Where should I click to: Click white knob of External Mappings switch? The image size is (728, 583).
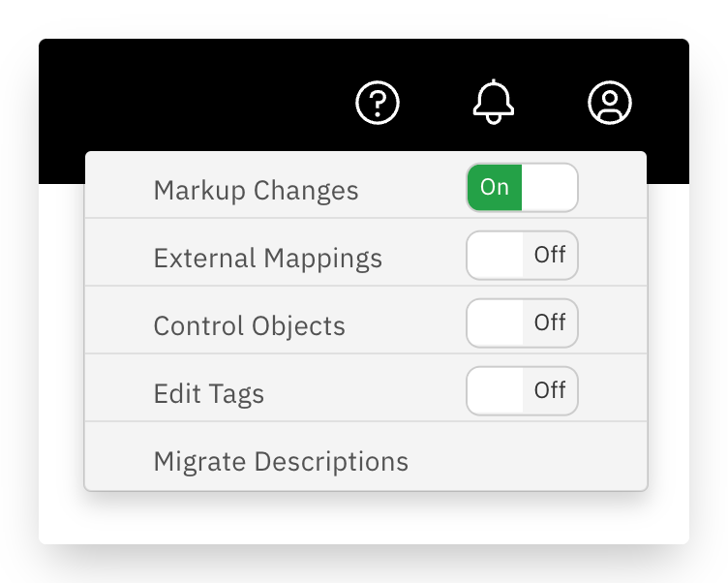[x=496, y=255]
